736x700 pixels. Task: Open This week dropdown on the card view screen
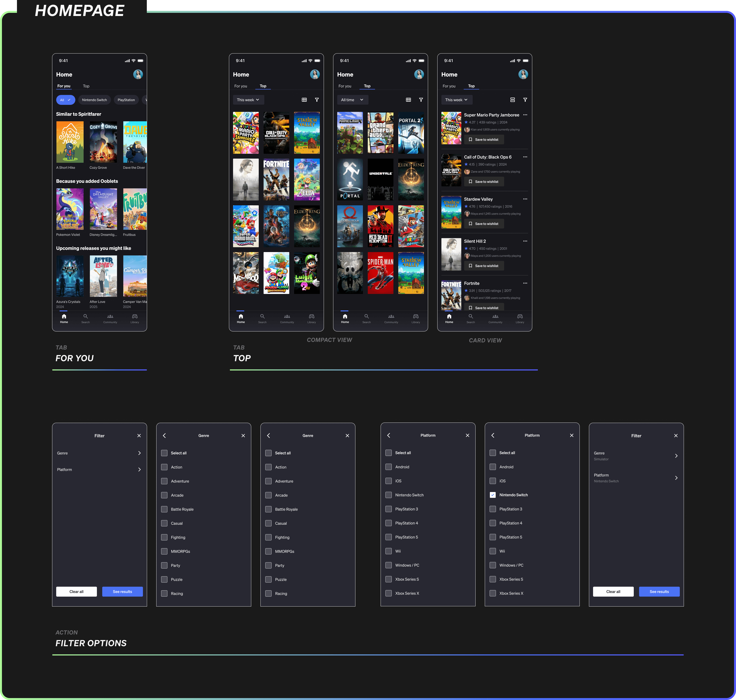(457, 100)
